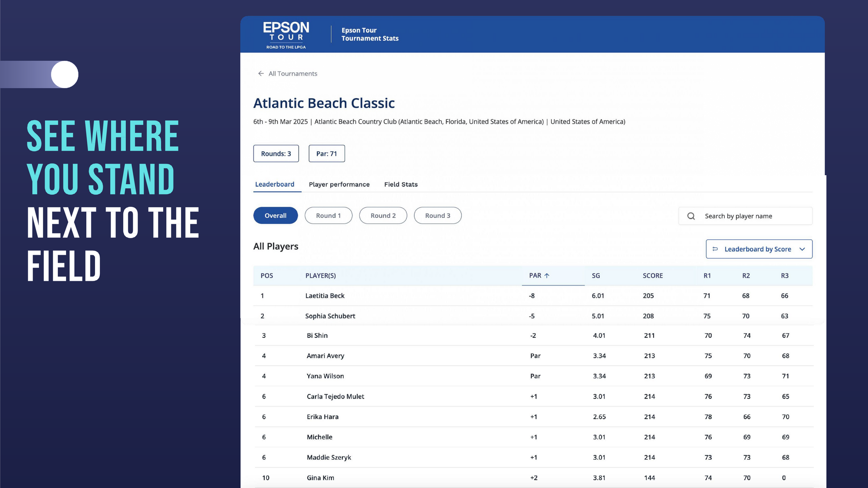Click the Rounds: 3 badge
Image resolution: width=868 pixels, height=488 pixels.
click(x=276, y=154)
